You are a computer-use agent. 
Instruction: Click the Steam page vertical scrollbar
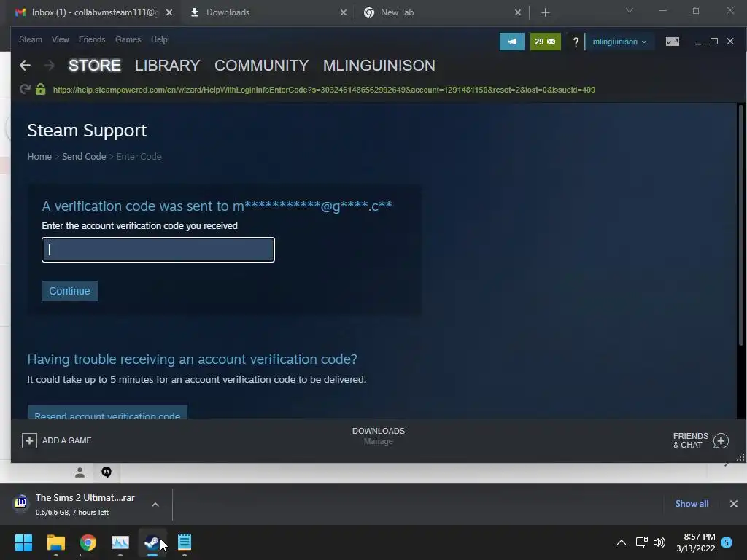[x=741, y=225]
